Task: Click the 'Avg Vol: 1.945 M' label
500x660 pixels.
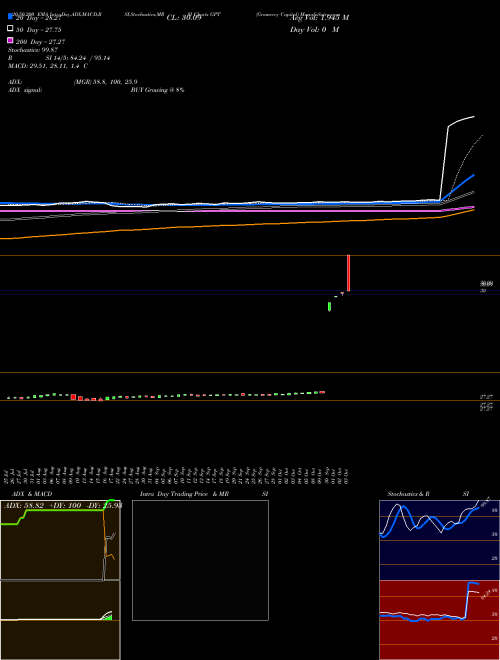Action: [319, 18]
